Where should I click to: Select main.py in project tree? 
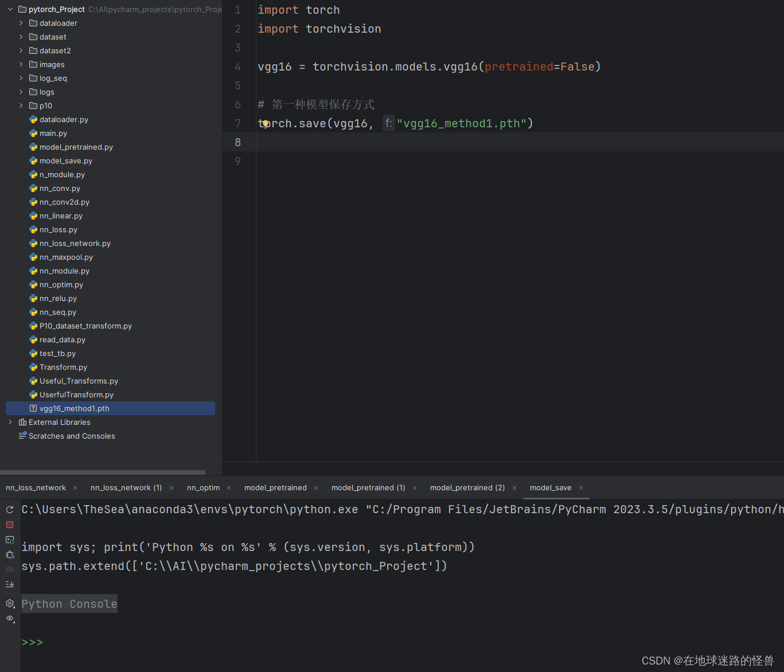53,133
